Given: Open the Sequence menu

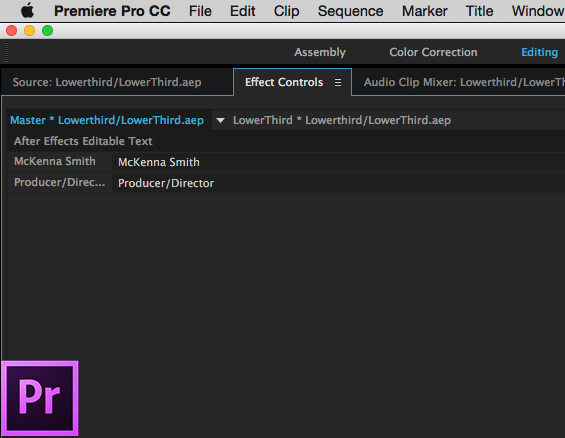Looking at the screenshot, I should tap(350, 11).
